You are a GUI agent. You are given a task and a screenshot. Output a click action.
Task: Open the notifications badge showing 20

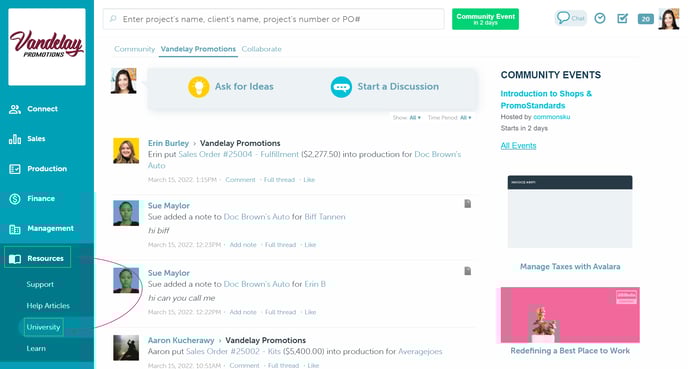pos(645,19)
